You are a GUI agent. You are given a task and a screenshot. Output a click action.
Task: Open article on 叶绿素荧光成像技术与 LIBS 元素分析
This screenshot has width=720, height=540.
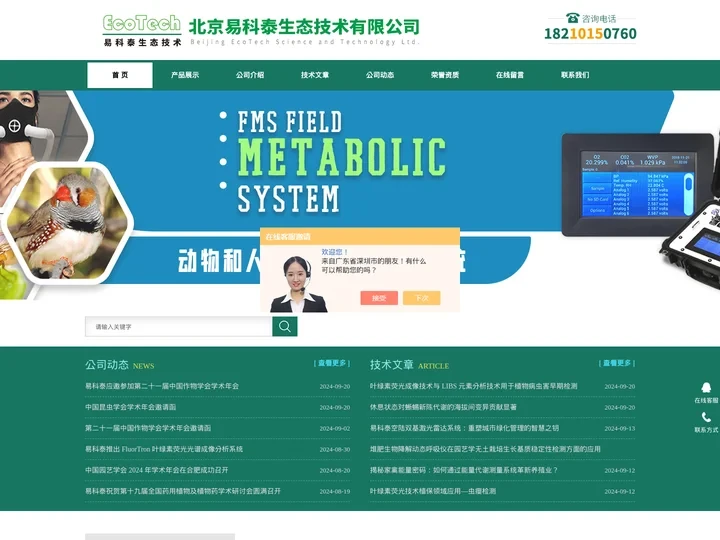(x=473, y=386)
